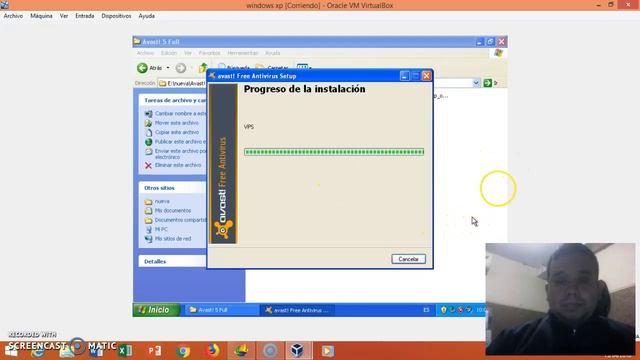
Task: Click the Atrás back arrow icon
Action: (x=142, y=68)
